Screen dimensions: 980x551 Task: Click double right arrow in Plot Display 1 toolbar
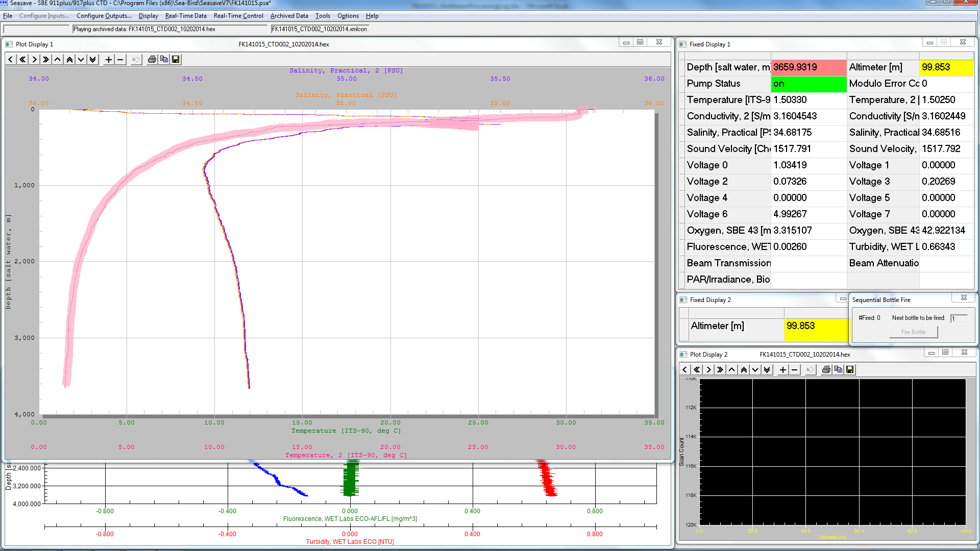46,60
